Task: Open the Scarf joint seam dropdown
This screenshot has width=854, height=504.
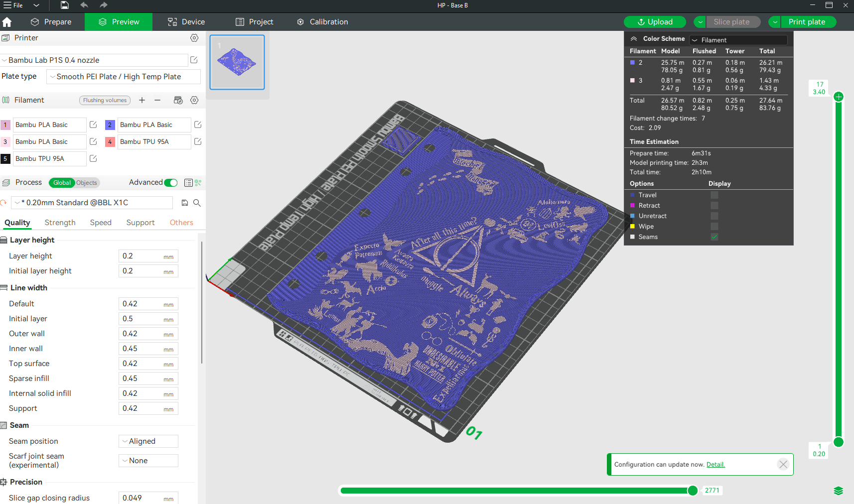Action: click(148, 461)
